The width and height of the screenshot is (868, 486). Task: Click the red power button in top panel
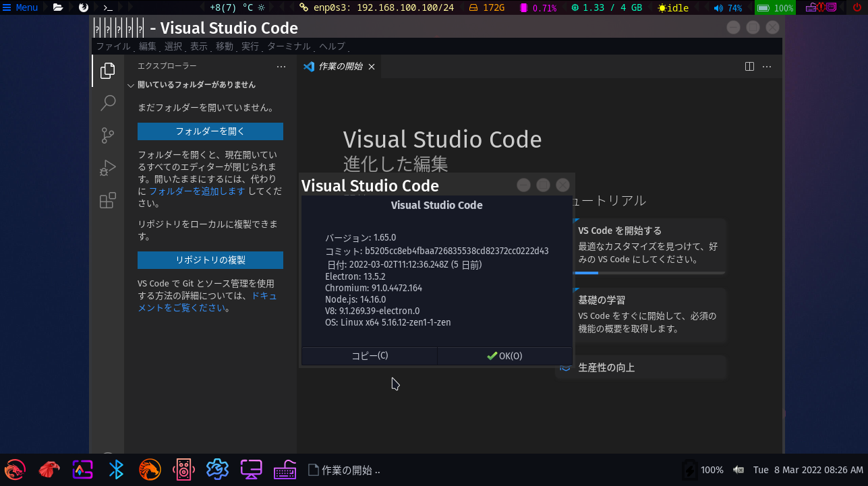(858, 7)
